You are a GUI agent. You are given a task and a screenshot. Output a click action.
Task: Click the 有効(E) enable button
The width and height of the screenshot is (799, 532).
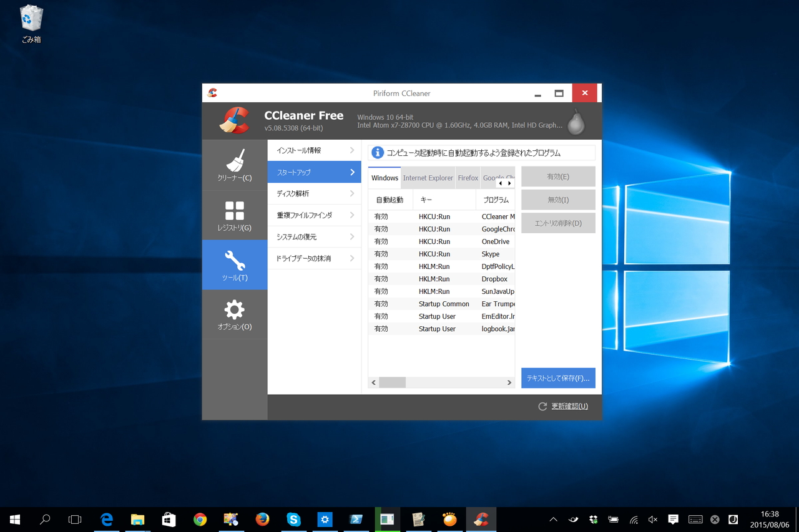coord(558,177)
